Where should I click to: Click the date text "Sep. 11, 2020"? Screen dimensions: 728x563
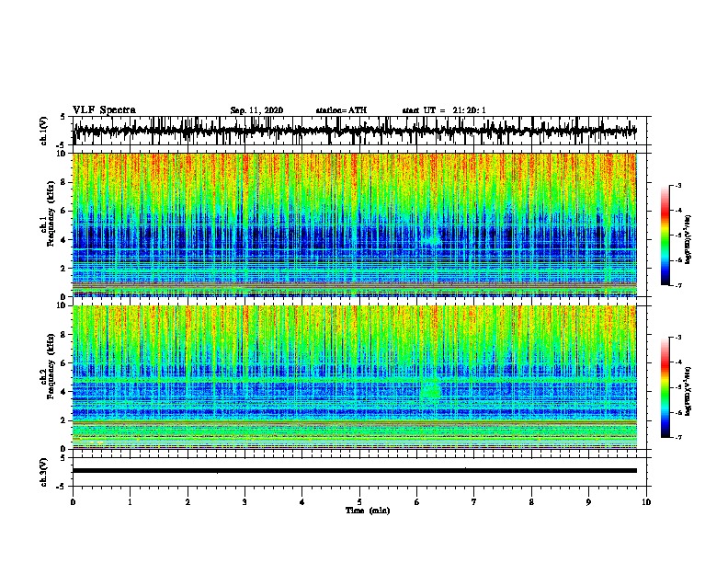point(256,110)
